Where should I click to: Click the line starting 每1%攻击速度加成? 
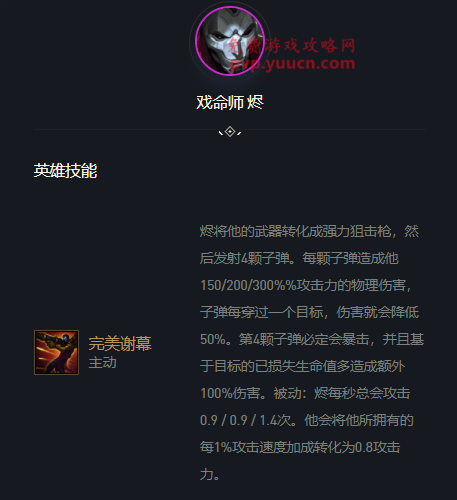tap(300, 447)
